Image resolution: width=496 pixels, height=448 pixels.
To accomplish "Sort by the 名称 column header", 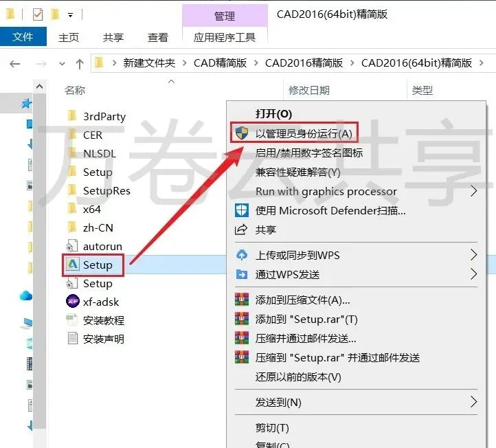I will 75,91.
